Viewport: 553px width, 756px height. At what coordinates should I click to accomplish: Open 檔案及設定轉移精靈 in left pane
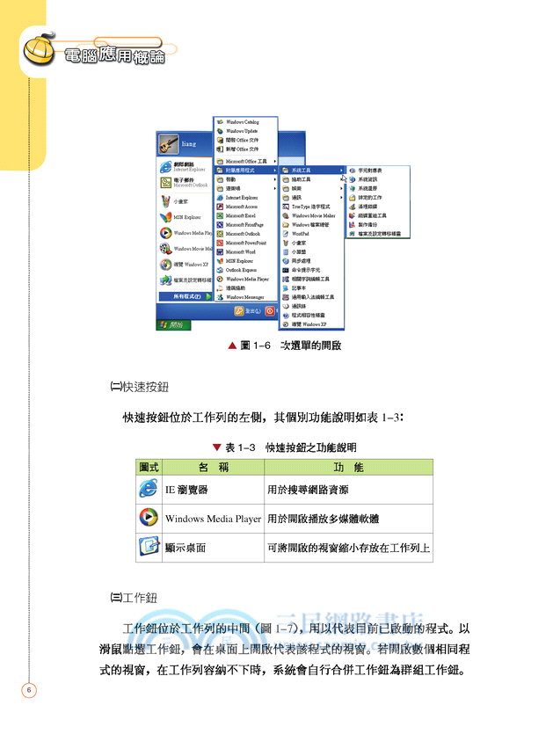point(165,280)
